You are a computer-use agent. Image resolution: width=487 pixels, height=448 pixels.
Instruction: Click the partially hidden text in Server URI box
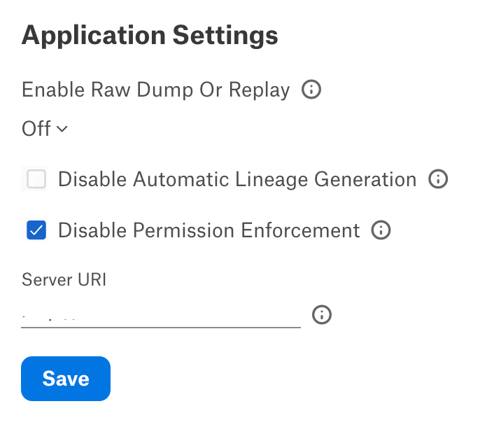(x=48, y=318)
